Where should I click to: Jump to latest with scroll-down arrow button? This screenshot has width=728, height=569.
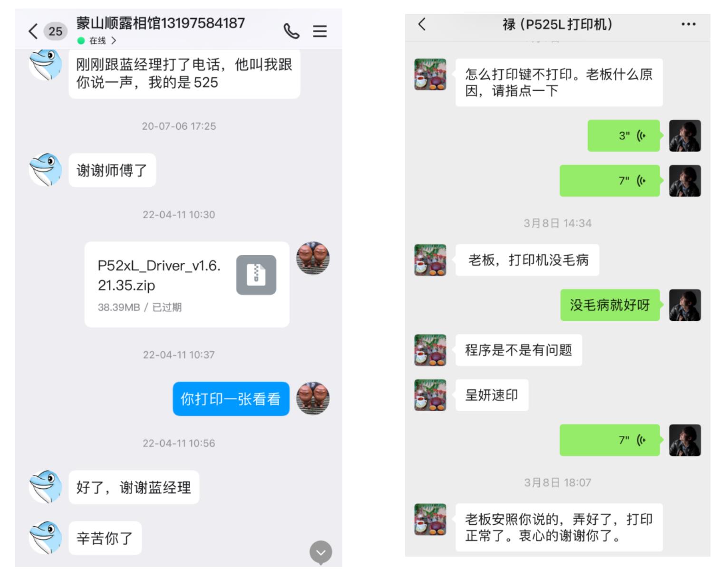tap(321, 552)
